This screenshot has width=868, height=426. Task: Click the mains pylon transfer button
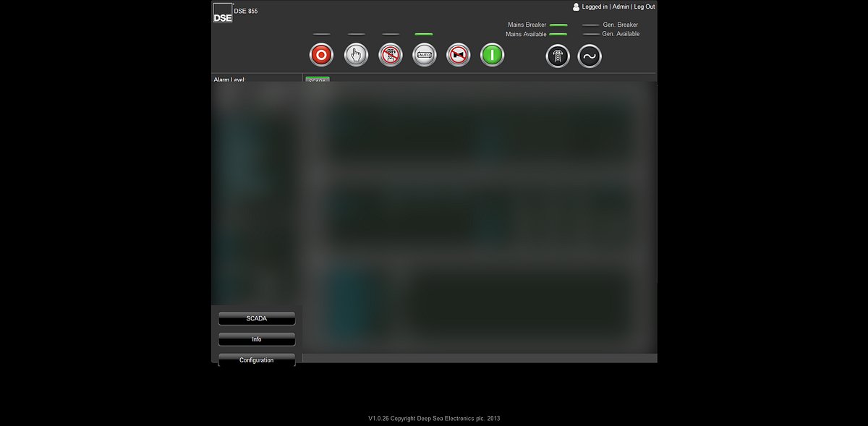(x=558, y=56)
